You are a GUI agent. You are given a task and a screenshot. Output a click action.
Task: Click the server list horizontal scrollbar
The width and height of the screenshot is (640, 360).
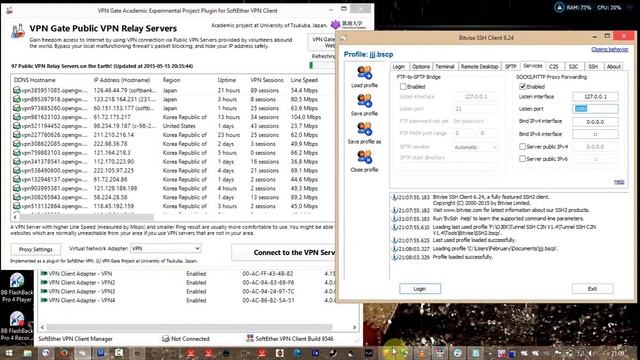pos(86,218)
